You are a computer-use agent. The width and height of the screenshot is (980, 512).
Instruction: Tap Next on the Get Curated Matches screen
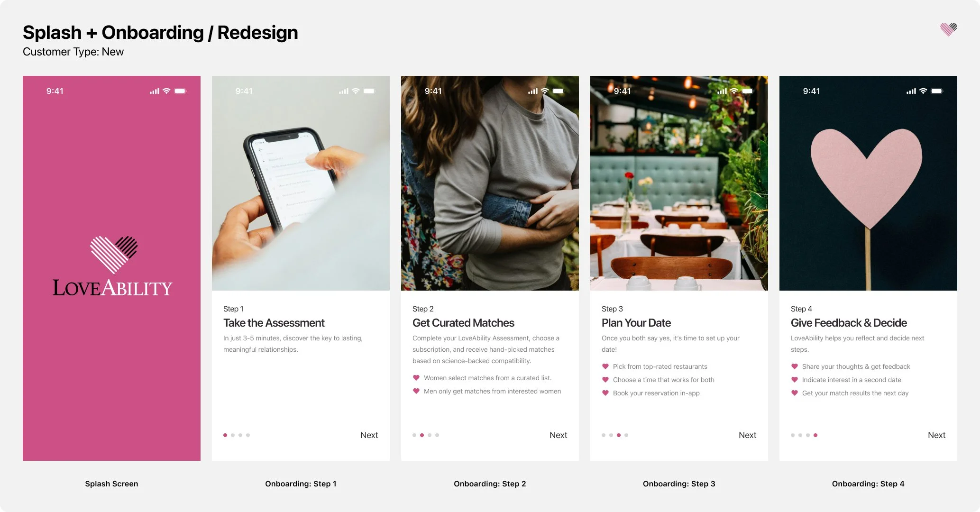tap(558, 435)
